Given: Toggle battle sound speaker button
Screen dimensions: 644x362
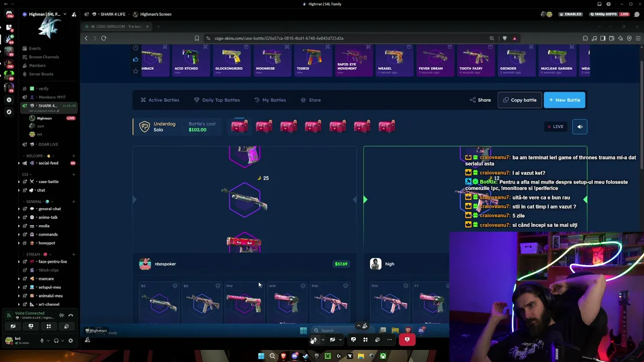Looking at the screenshot, I should pyautogui.click(x=580, y=127).
